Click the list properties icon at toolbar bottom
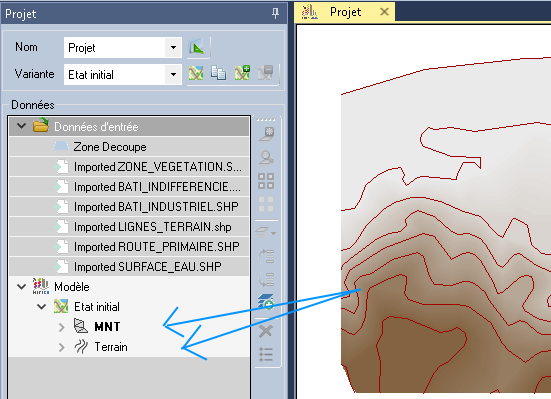This screenshot has height=399, width=551. click(x=266, y=354)
